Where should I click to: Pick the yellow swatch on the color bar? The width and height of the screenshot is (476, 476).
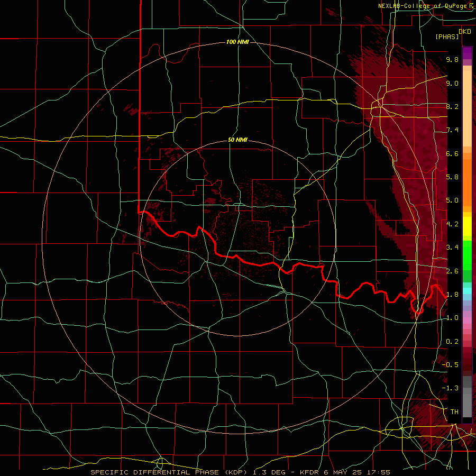(x=467, y=226)
